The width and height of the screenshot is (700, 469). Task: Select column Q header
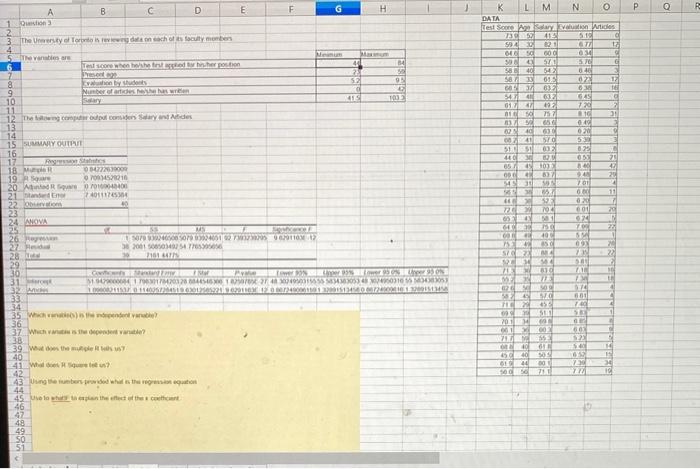click(x=666, y=7)
